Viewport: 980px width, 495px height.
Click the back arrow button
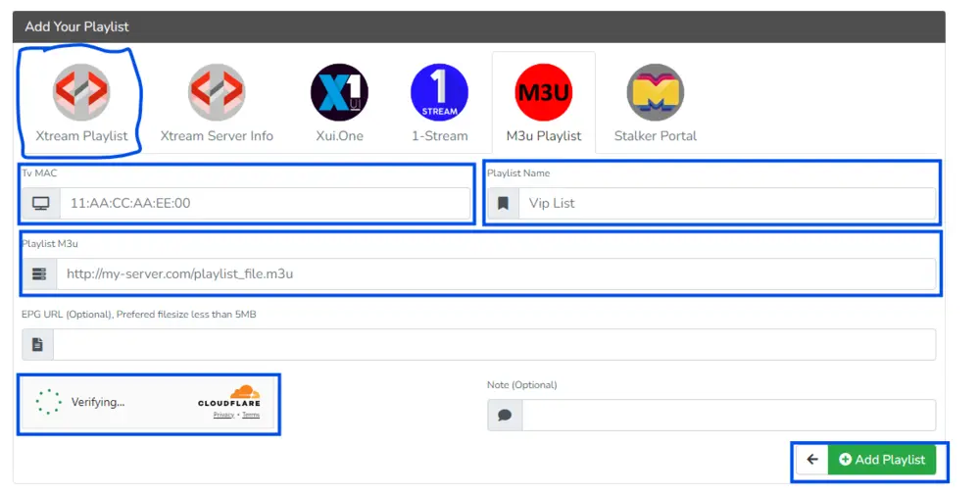(811, 460)
